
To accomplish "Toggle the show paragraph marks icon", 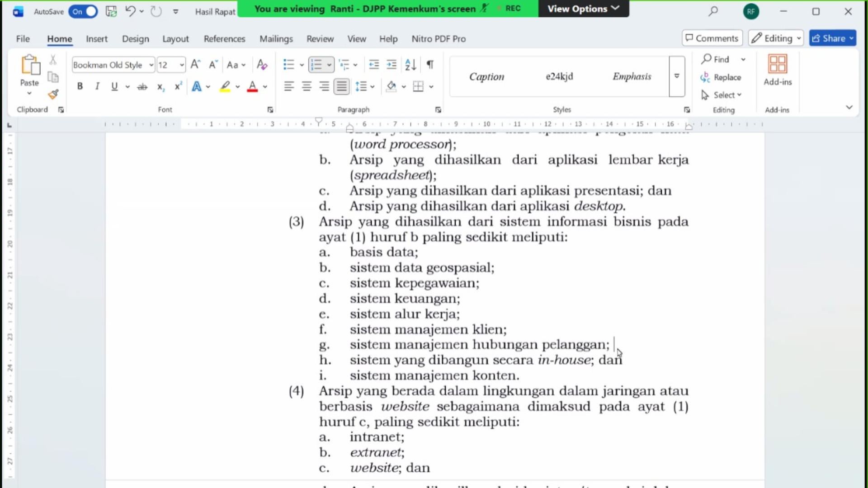I will coord(430,65).
